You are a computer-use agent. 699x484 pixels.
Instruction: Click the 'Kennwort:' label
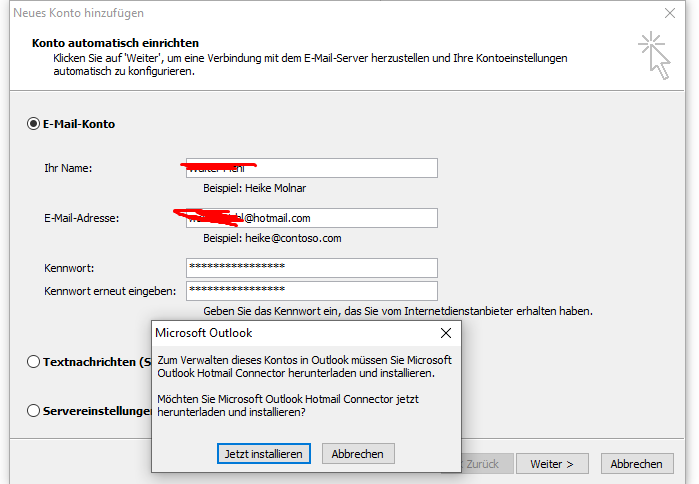[69, 268]
